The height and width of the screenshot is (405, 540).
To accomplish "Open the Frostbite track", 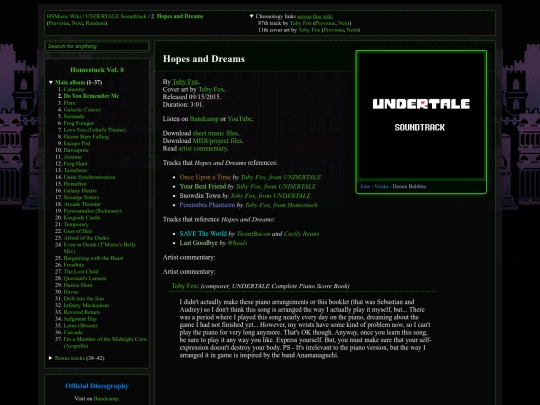I will tap(74, 265).
